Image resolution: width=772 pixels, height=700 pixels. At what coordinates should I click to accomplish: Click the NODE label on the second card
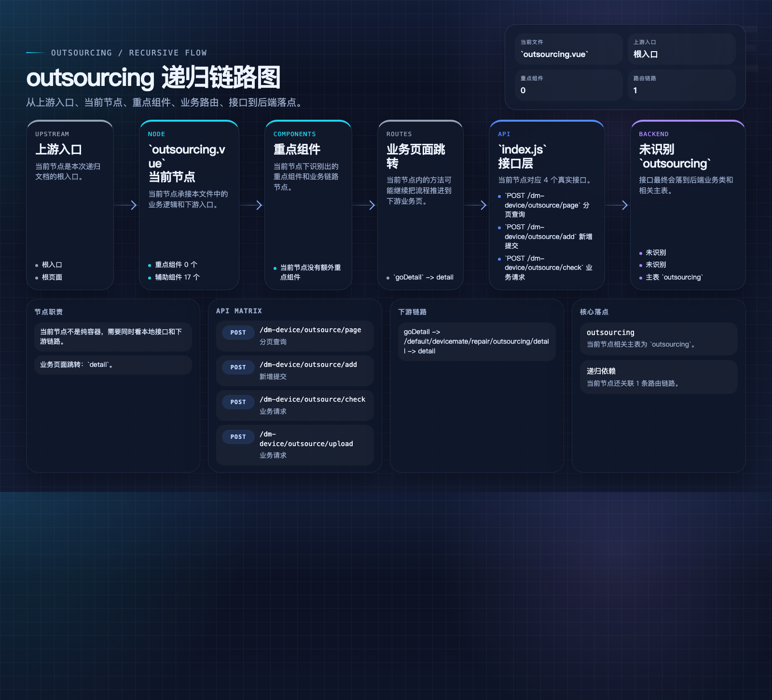click(156, 134)
